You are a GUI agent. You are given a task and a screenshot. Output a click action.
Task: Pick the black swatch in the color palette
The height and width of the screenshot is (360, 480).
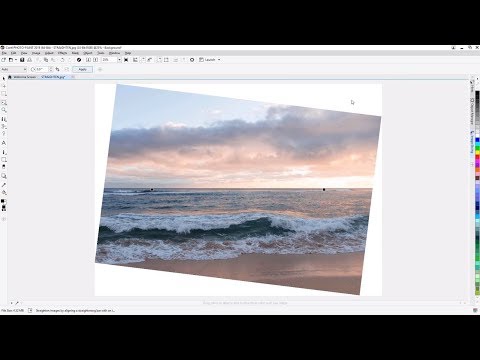477,93
